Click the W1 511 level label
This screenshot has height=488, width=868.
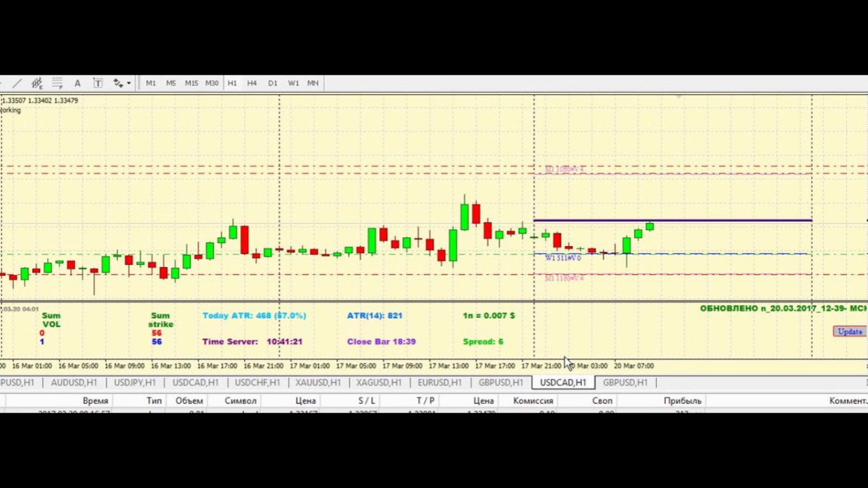[x=563, y=258]
